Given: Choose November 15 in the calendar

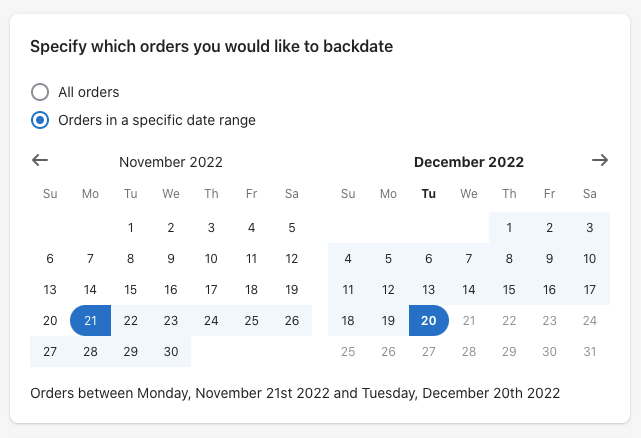Looking at the screenshot, I should pyautogui.click(x=131, y=290).
